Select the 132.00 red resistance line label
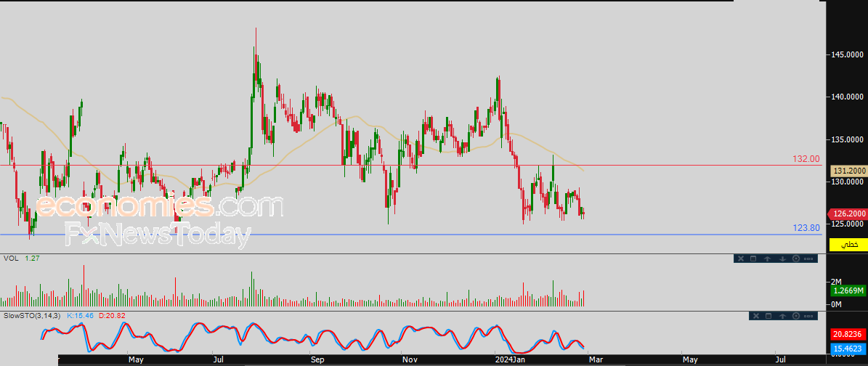 [x=806, y=159]
